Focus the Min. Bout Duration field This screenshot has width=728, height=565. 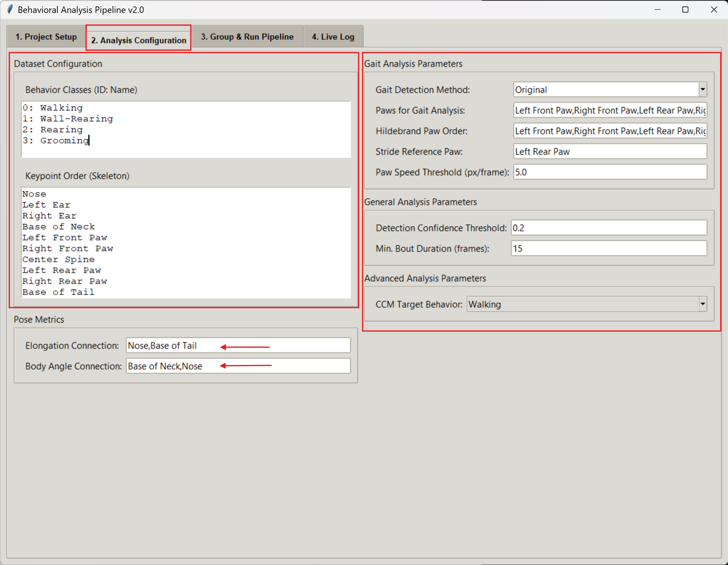tap(608, 249)
